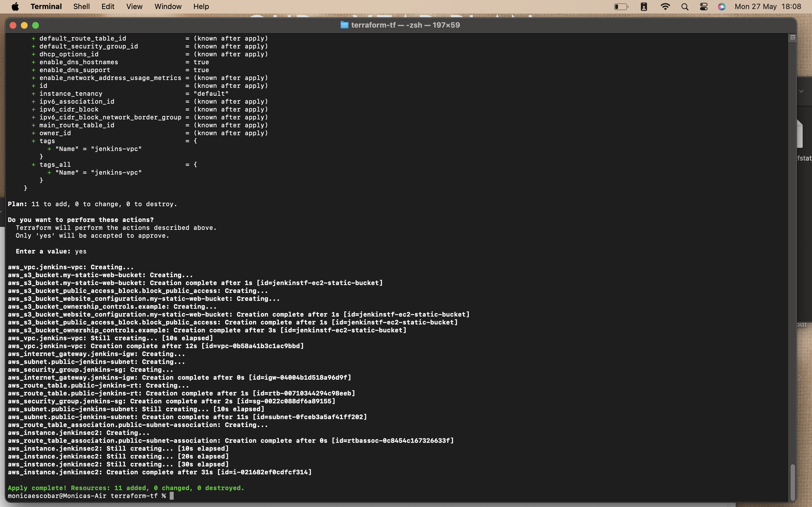Click the green full-screen window button
Image resolution: width=812 pixels, height=507 pixels.
pyautogui.click(x=36, y=25)
